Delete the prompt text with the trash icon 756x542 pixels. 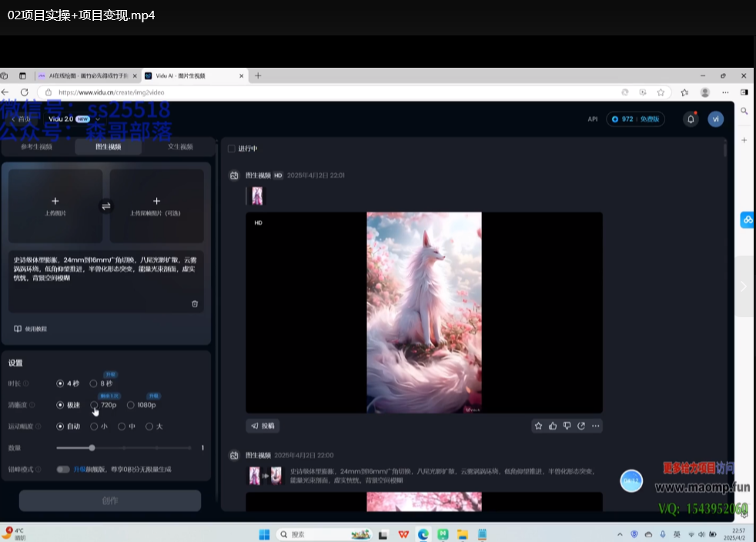pos(195,304)
